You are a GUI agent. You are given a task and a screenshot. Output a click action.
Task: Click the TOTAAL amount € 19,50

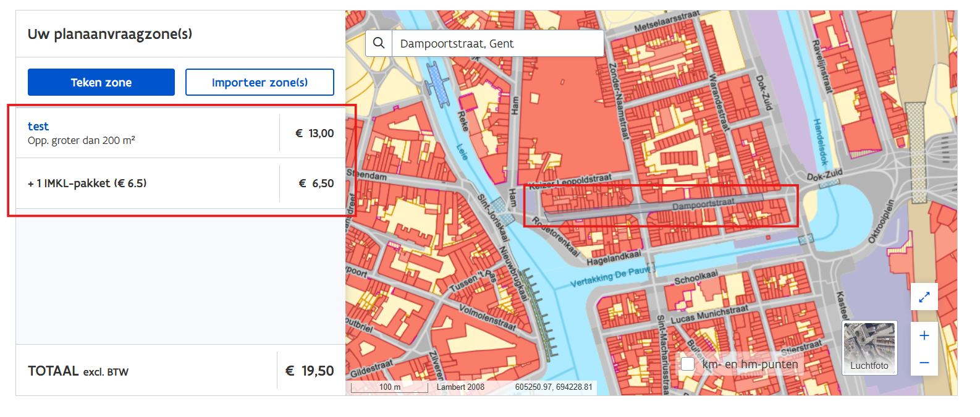[310, 371]
